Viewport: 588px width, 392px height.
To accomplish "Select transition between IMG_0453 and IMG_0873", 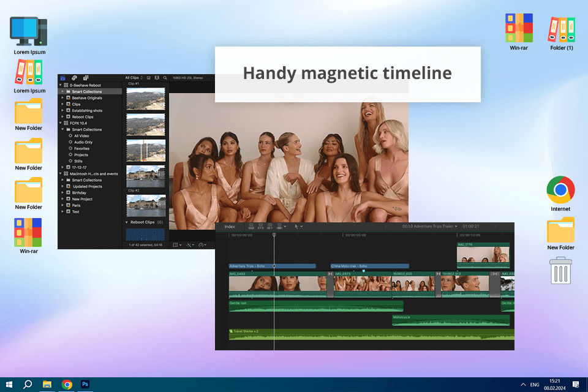I will (330, 285).
